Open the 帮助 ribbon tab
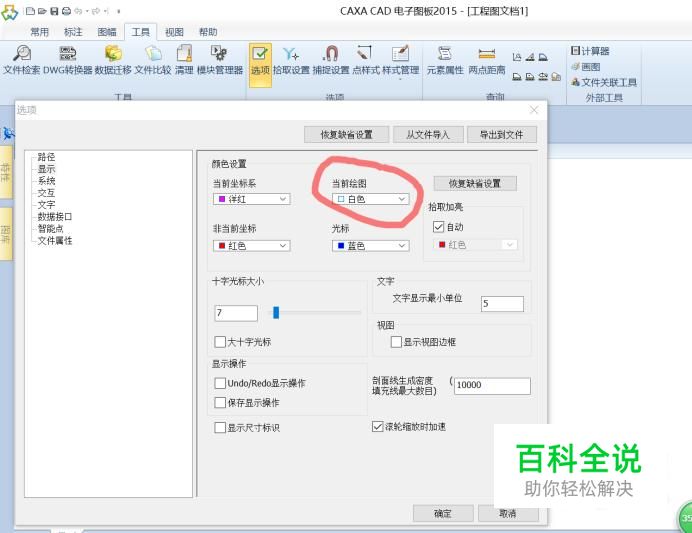 click(208, 32)
